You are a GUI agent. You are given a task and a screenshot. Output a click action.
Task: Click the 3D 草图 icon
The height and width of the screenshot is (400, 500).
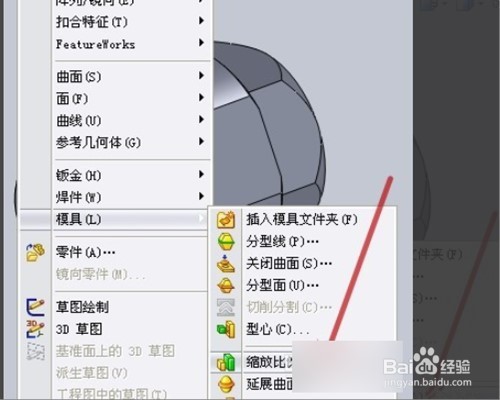[35, 329]
